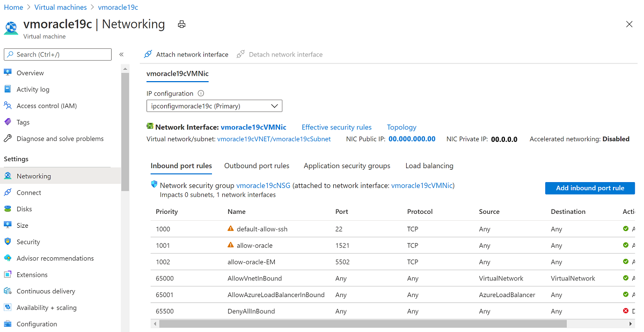Open the Load balancing tab
644x332 pixels.
coord(429,165)
